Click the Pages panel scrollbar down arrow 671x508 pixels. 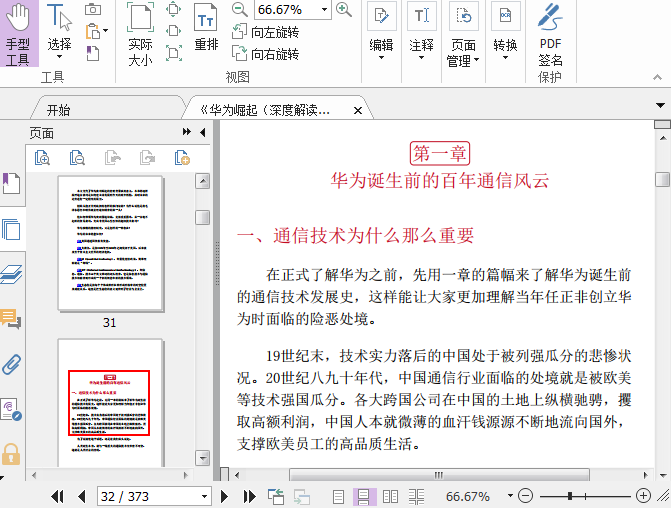pyautogui.click(x=202, y=458)
